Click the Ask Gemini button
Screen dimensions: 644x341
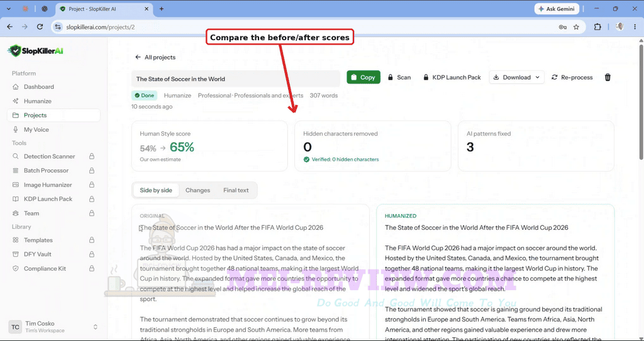point(557,9)
